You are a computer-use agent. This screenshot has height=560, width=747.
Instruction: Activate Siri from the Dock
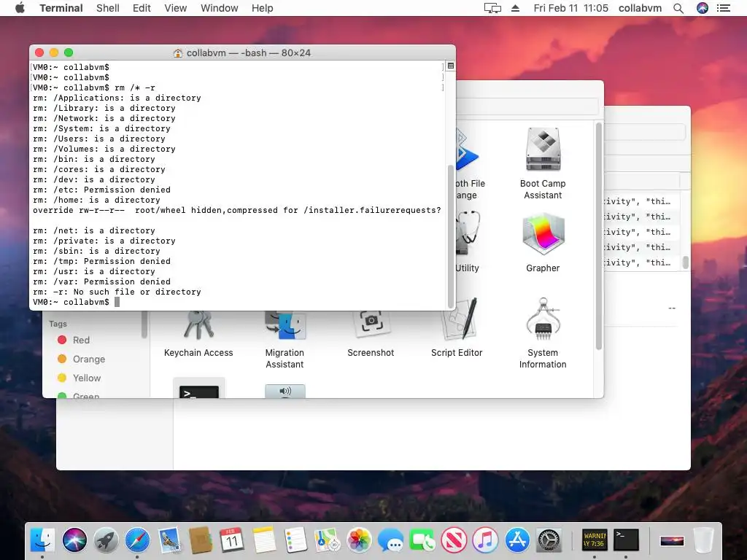click(x=74, y=540)
